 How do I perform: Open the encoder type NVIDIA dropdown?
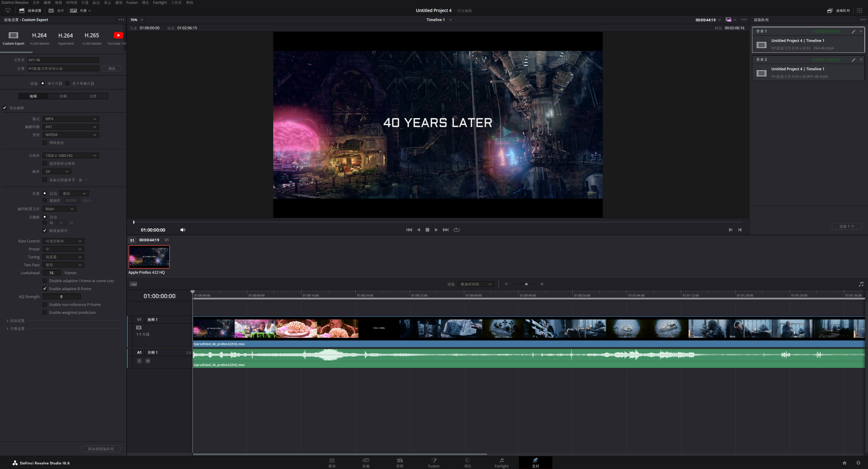pyautogui.click(x=71, y=135)
